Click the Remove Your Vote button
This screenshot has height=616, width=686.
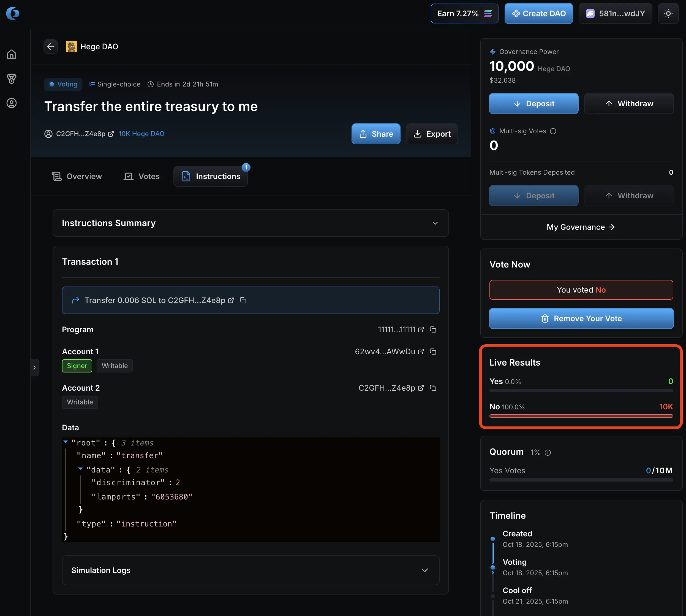(x=581, y=318)
